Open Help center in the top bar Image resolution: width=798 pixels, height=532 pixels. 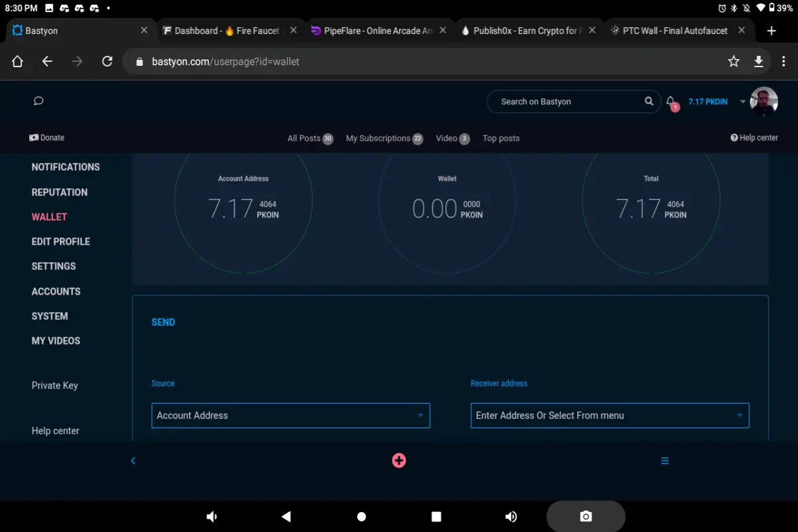point(754,138)
